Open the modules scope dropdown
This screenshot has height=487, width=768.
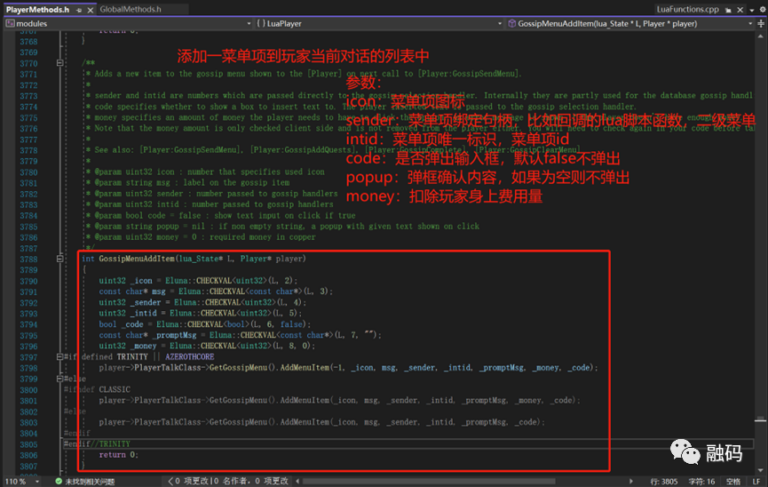tap(124, 22)
